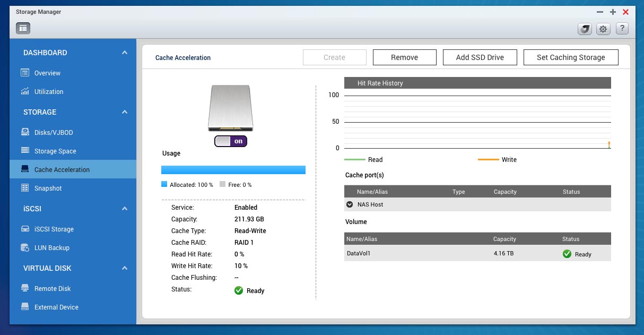Click the Capacity header in Volume table
The image size is (644, 335).
(x=505, y=239)
